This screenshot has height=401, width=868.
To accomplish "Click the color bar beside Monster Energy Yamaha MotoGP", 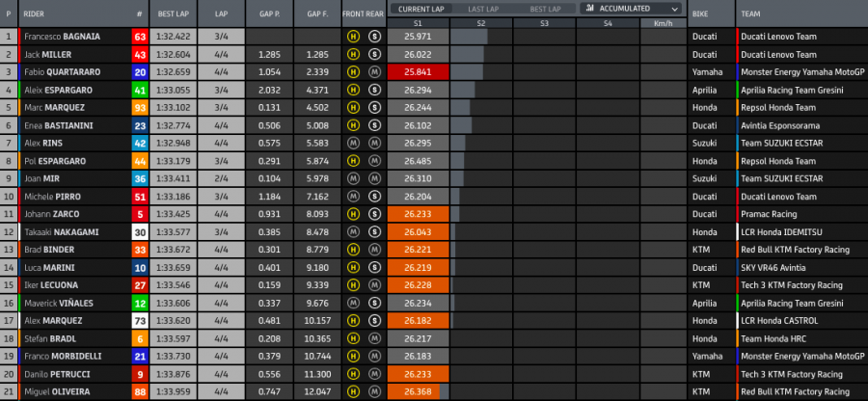I will click(x=738, y=71).
